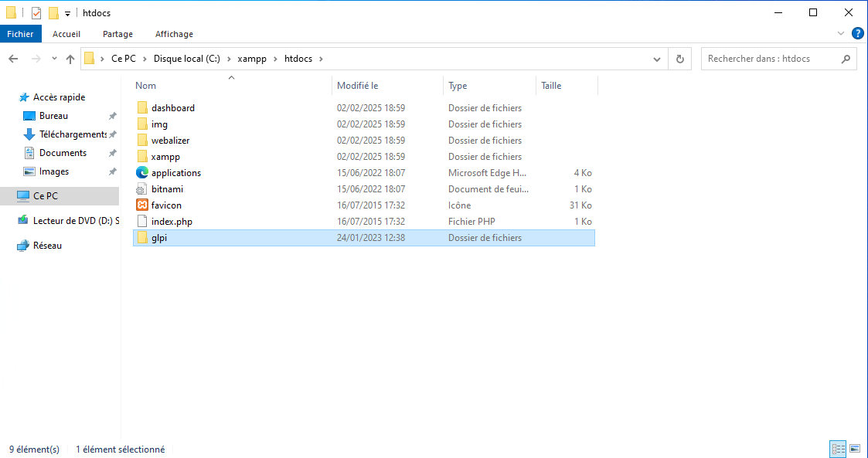Open the dashboard folder icon

click(142, 108)
